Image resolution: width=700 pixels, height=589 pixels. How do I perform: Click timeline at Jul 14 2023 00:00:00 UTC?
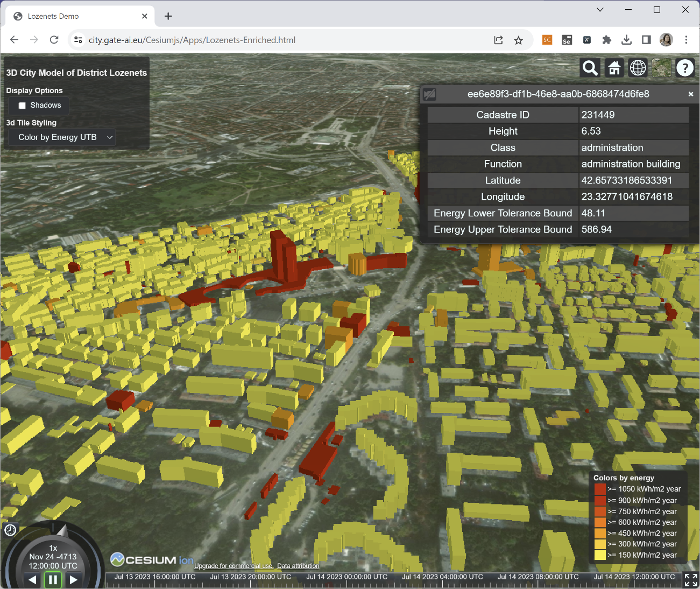click(x=347, y=577)
